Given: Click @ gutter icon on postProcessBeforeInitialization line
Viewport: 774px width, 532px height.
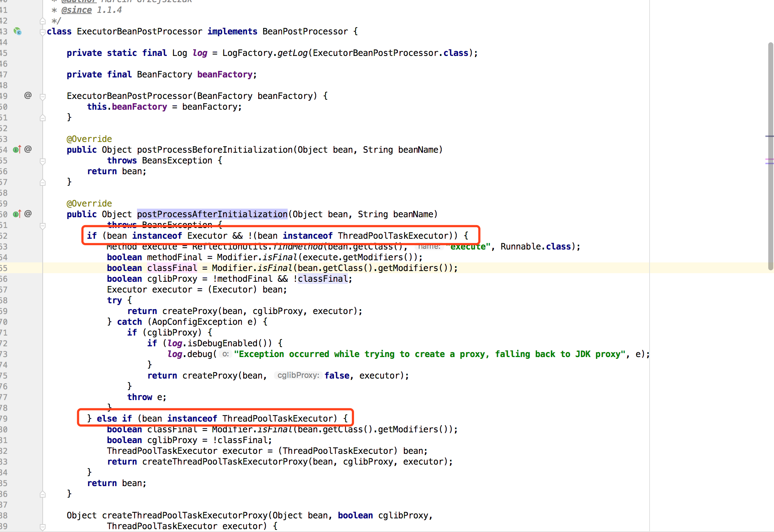Looking at the screenshot, I should coord(28,149).
